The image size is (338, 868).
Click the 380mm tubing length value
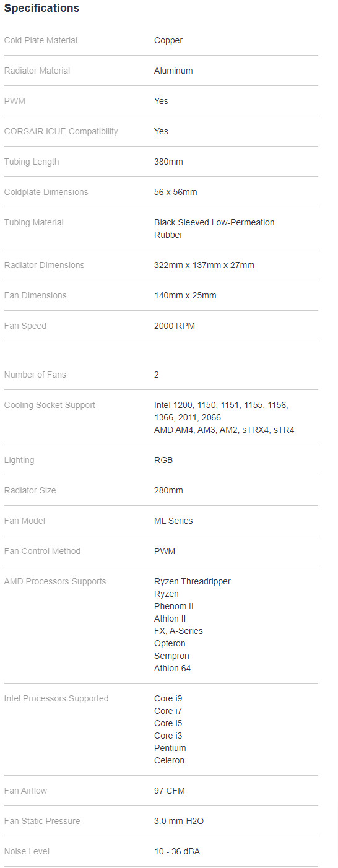point(168,162)
